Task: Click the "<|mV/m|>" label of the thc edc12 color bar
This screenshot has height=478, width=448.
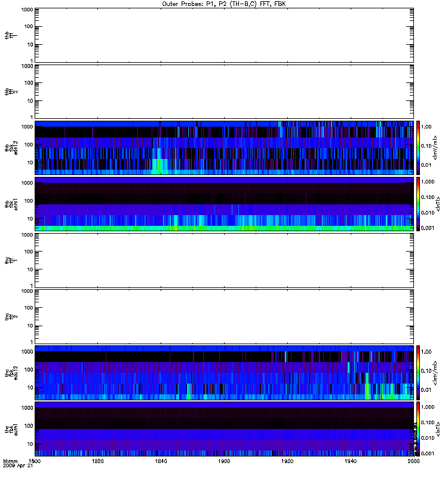Action: [x=435, y=373]
